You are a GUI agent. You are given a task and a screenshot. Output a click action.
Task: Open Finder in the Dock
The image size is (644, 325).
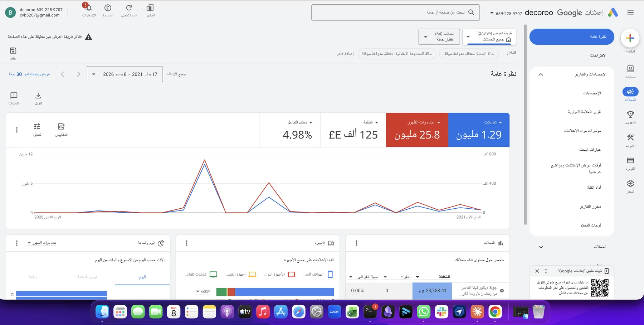(x=102, y=312)
